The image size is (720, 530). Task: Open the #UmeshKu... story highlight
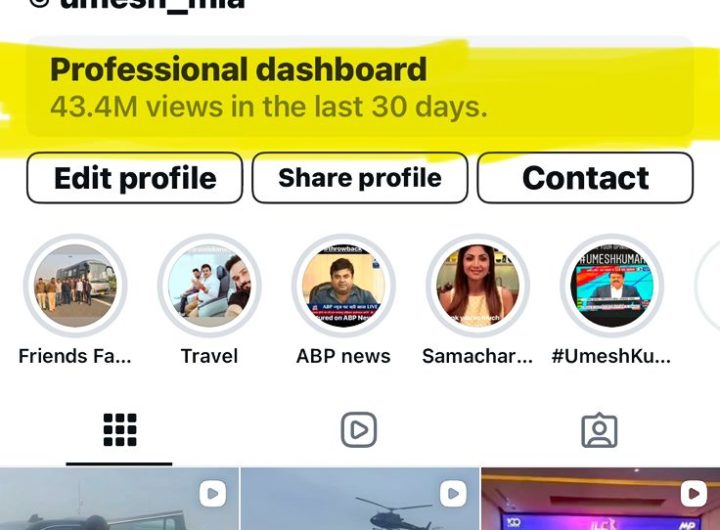point(612,286)
